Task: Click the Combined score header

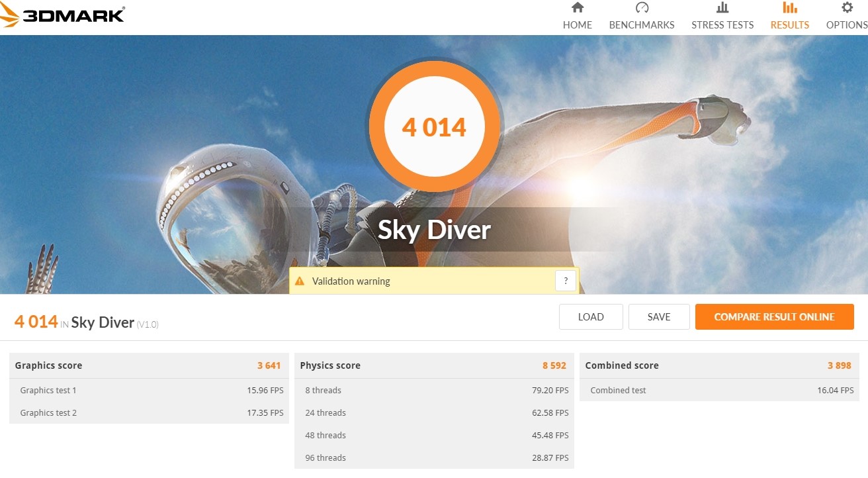Action: (x=719, y=365)
